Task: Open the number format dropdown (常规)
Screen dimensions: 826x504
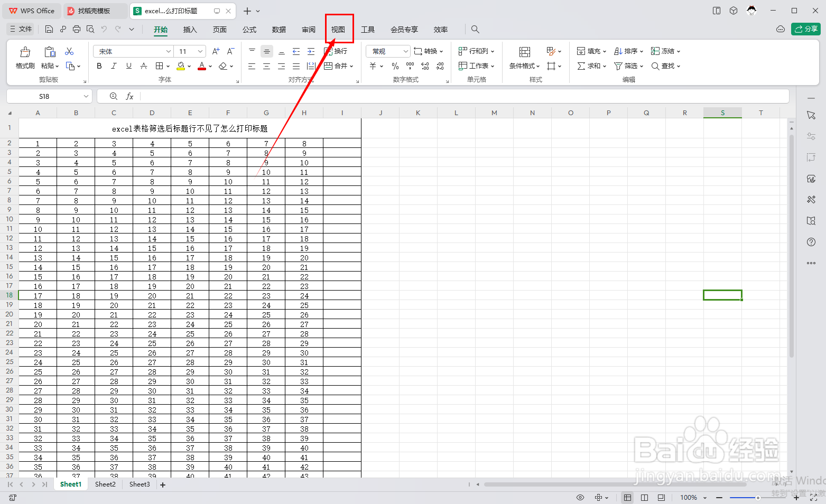Action: tap(406, 51)
